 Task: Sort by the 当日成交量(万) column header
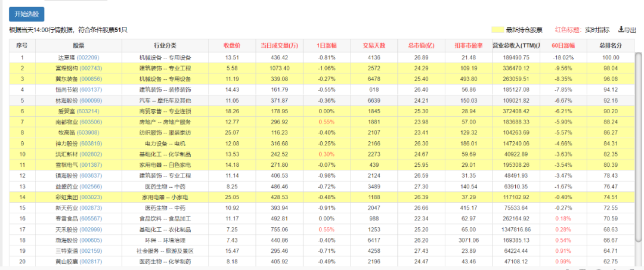coord(279,45)
